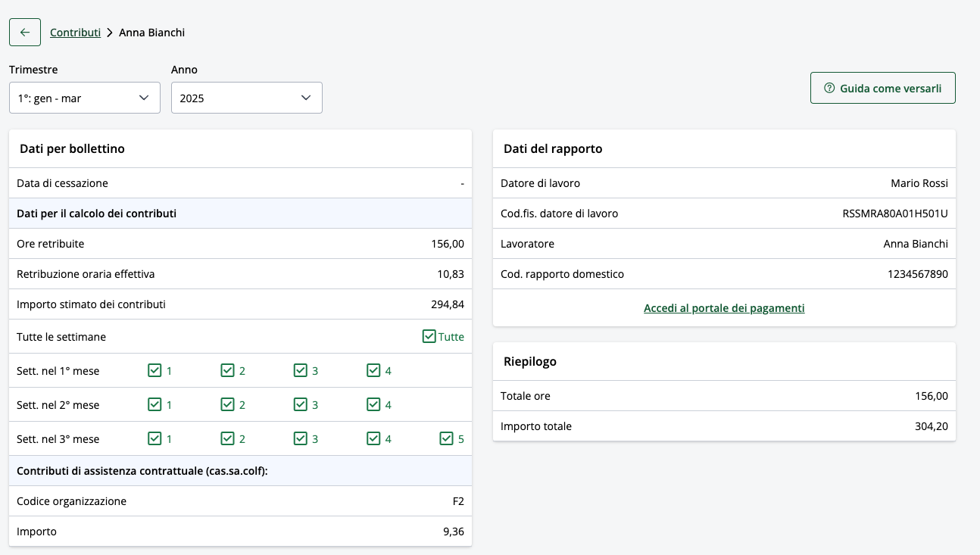Viewport: 980px width, 555px height.
Task: Uncheck the Tutte le settimane checkbox
Action: coord(429,336)
